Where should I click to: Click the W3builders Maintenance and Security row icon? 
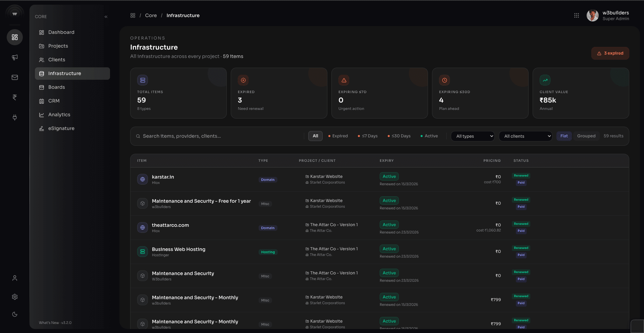(x=143, y=276)
